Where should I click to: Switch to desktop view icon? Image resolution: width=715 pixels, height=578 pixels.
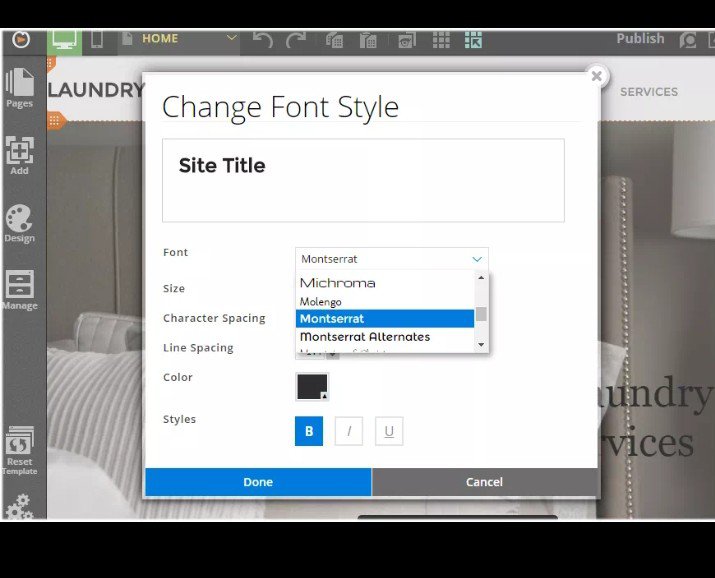65,40
